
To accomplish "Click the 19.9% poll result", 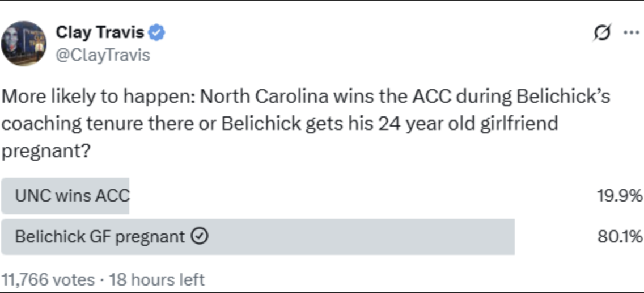I will click(x=620, y=196).
